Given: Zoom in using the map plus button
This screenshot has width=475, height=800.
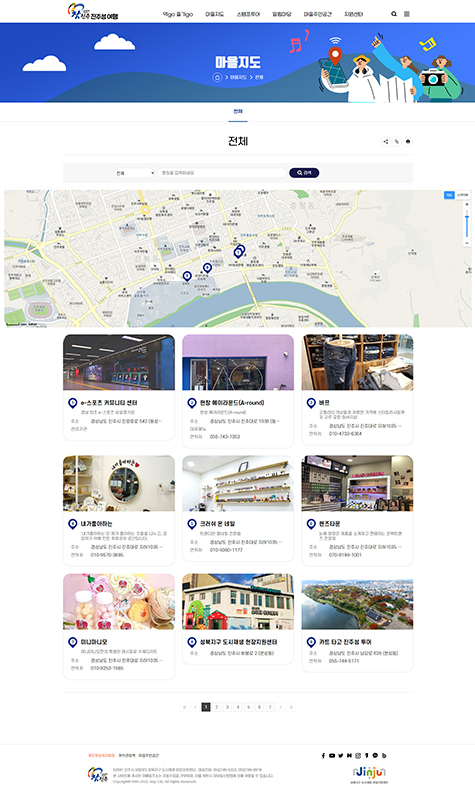Looking at the screenshot, I should pos(467,205).
